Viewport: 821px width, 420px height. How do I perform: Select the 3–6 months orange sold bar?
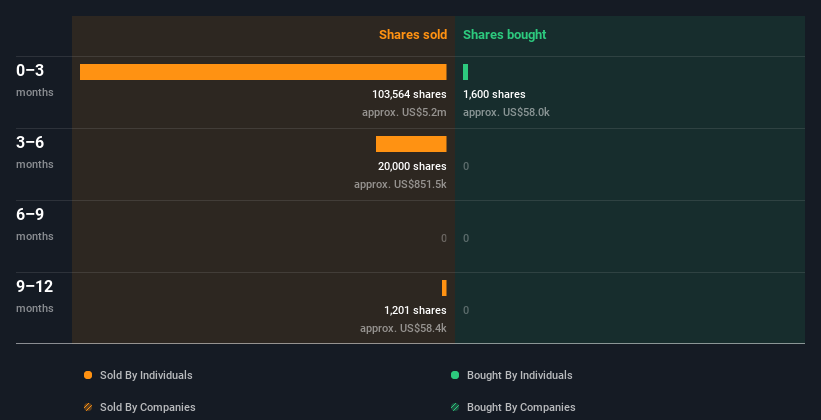point(411,144)
